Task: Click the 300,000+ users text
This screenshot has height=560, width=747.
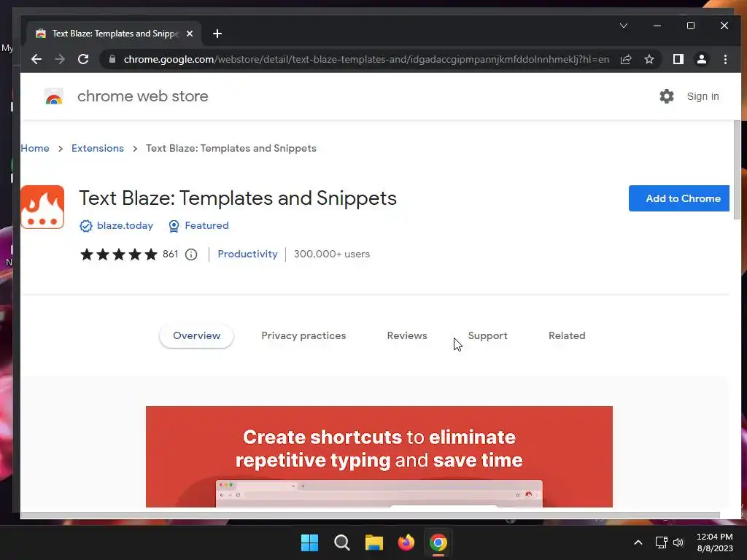Action: pyautogui.click(x=332, y=254)
